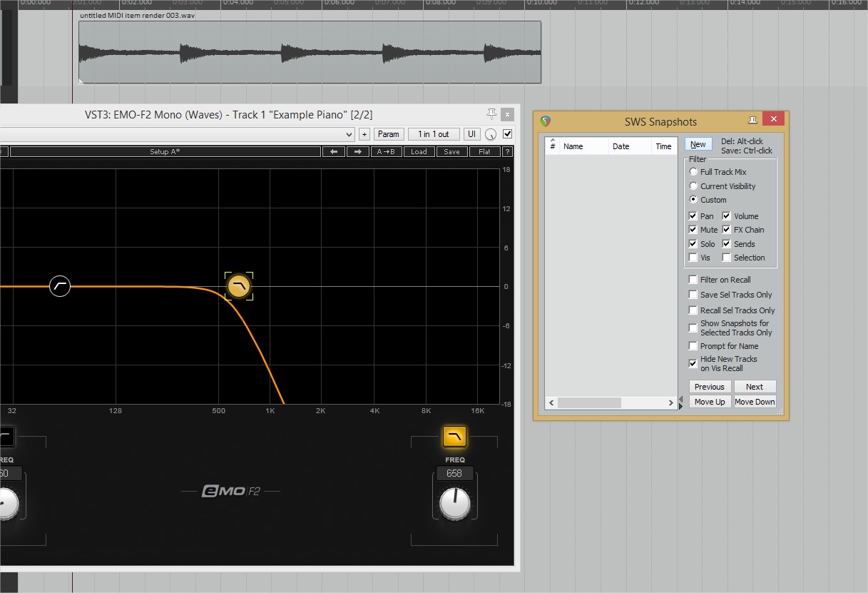Click the wet/dry mix knob
Screen dimensions: 868x593
[x=491, y=134]
